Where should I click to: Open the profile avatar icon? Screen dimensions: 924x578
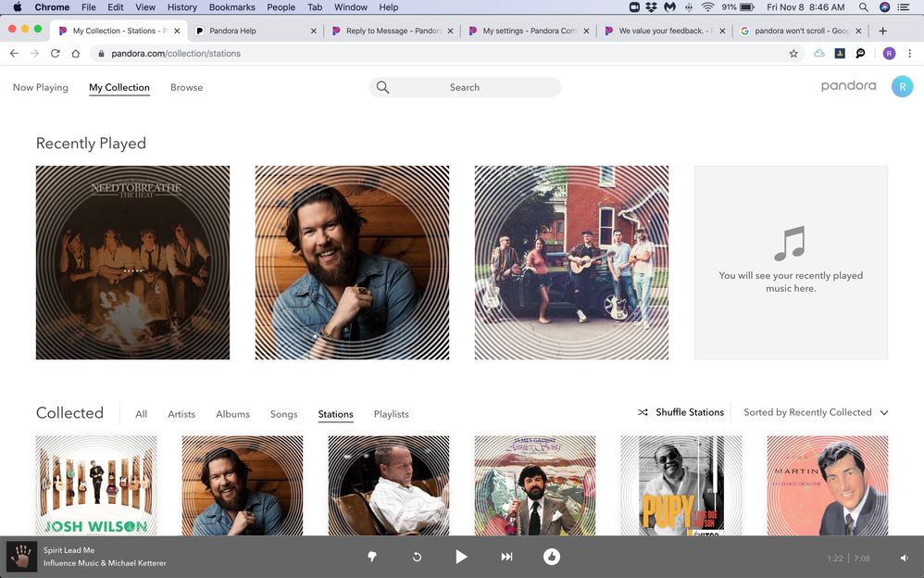(901, 85)
